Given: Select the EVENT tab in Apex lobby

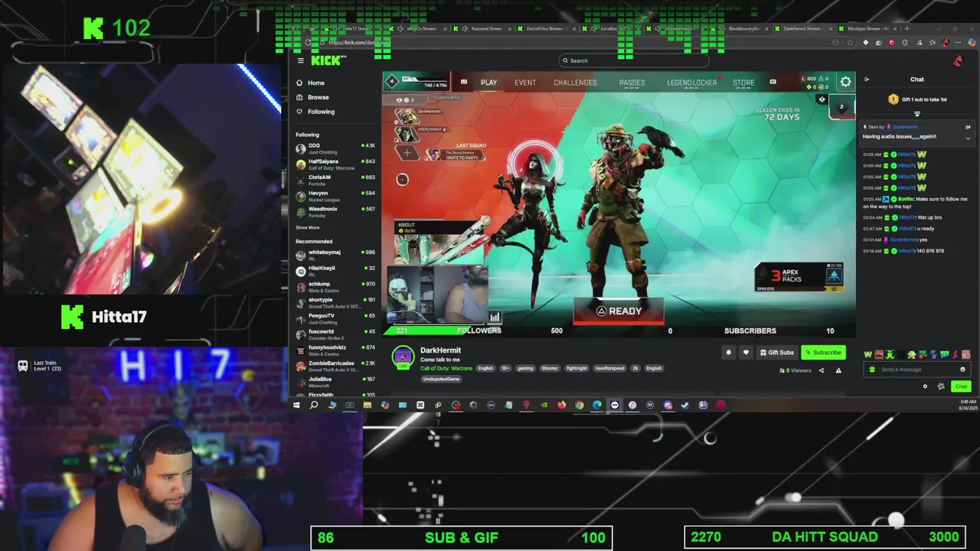Looking at the screenshot, I should tap(525, 83).
